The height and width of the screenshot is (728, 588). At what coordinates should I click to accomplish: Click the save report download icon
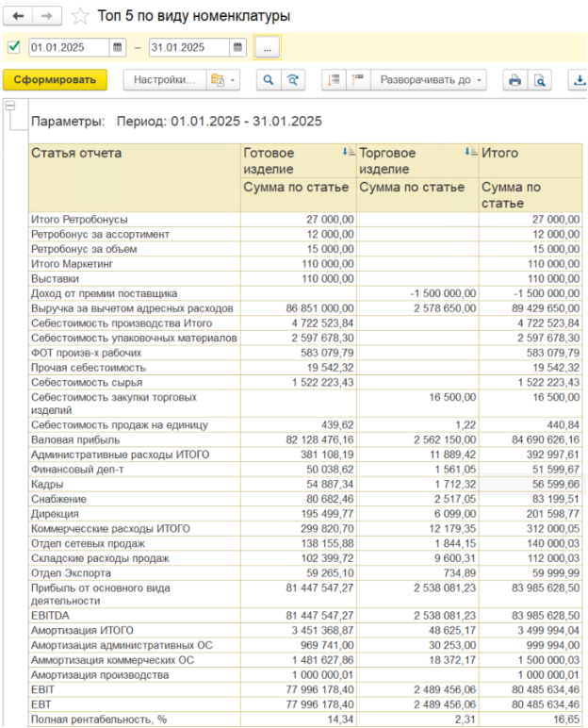(578, 80)
